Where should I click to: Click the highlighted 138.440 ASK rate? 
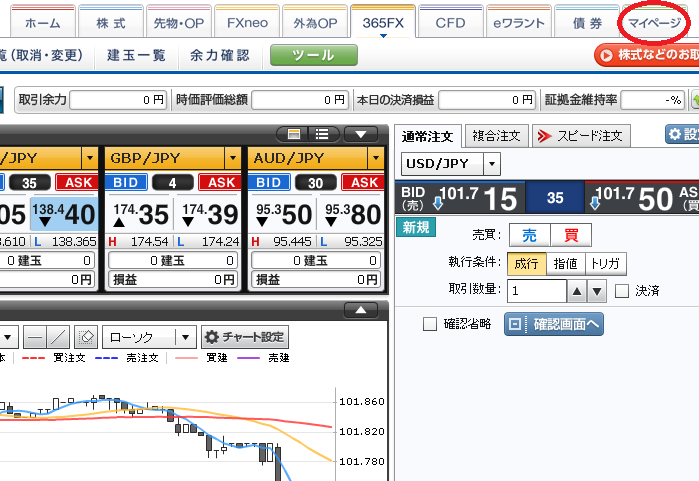coord(64,214)
